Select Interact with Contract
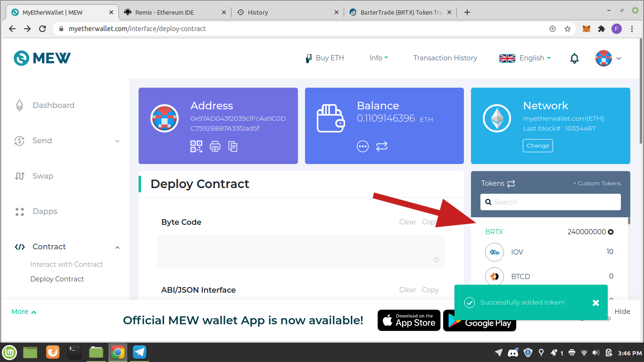This screenshot has width=644, height=362. [66, 264]
